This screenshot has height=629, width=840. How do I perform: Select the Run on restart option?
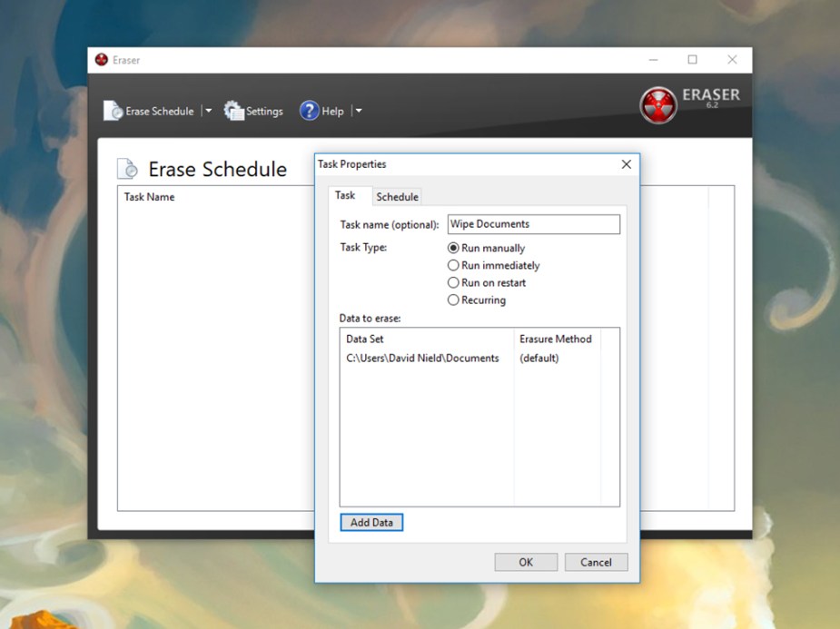(x=453, y=282)
